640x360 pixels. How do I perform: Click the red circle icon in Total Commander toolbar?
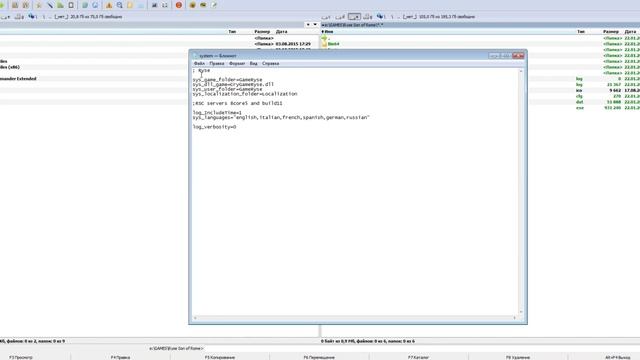(179, 5)
